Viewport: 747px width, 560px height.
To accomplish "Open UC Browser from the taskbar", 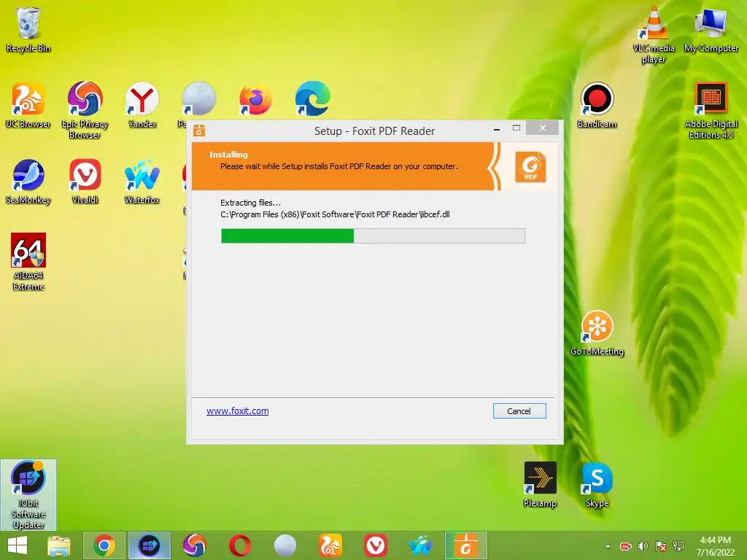I will 330,545.
